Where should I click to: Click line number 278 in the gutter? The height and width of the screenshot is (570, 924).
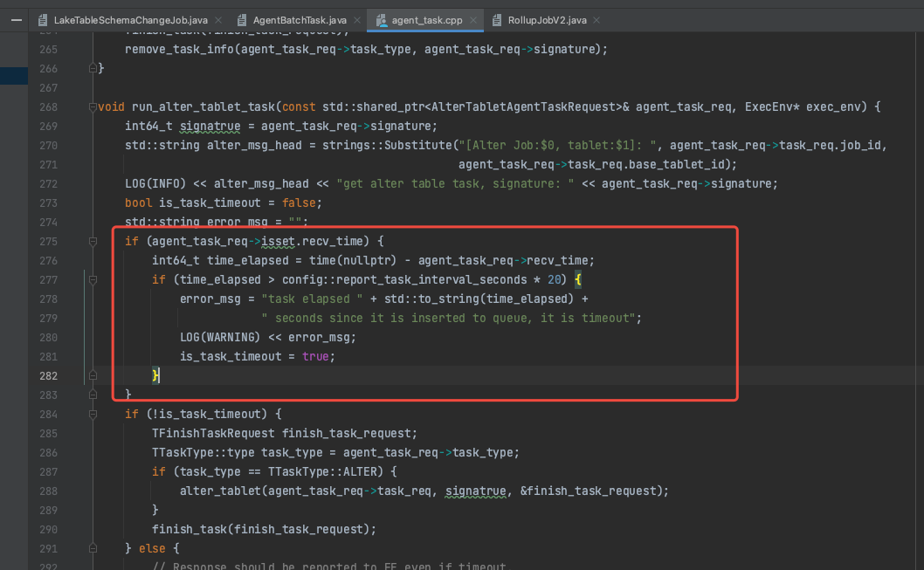coord(48,299)
